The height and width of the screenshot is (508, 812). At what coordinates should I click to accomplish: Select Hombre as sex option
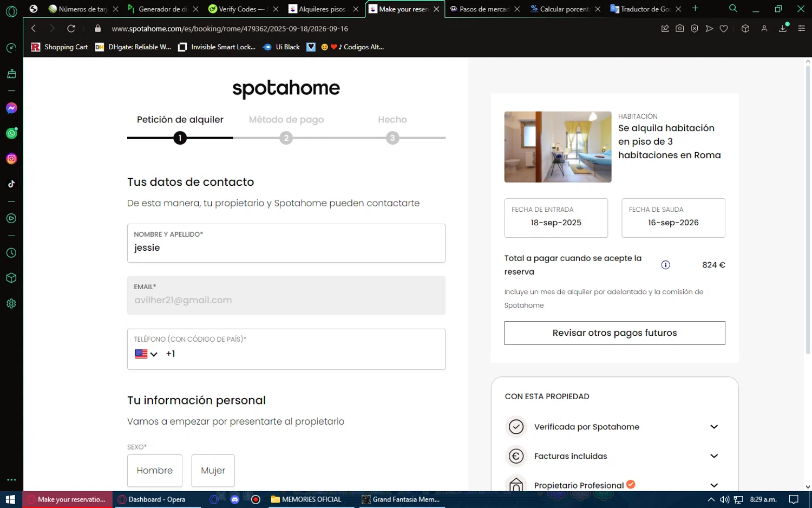click(x=155, y=471)
